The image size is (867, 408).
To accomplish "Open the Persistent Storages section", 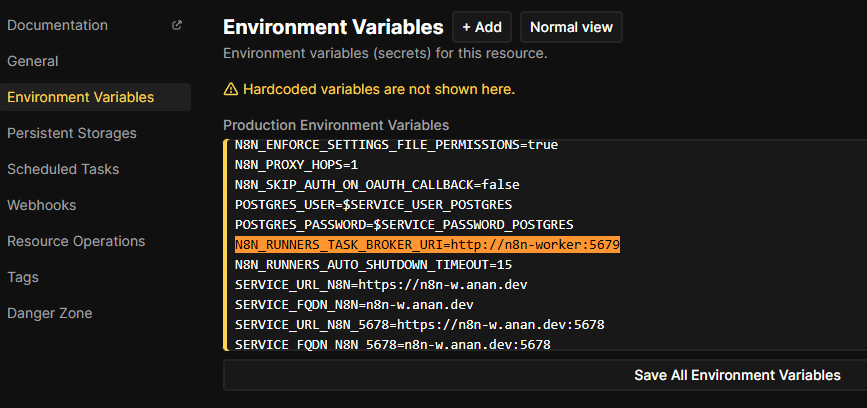I will click(x=72, y=133).
